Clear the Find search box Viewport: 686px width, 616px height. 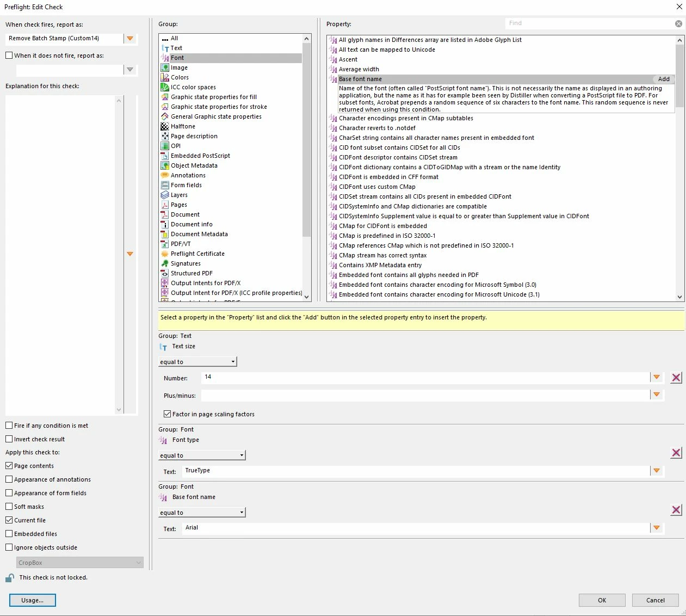click(678, 23)
